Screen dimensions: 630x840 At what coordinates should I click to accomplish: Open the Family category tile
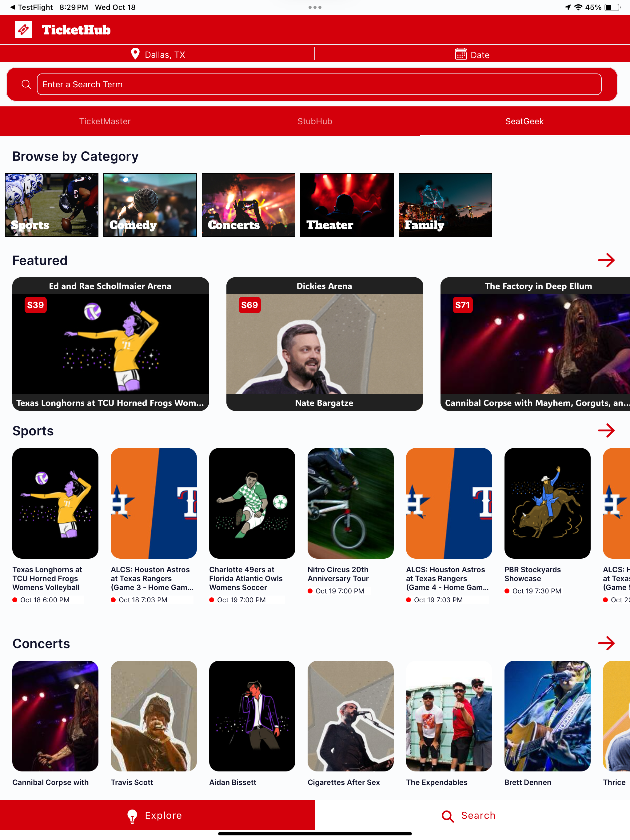pyautogui.click(x=445, y=205)
